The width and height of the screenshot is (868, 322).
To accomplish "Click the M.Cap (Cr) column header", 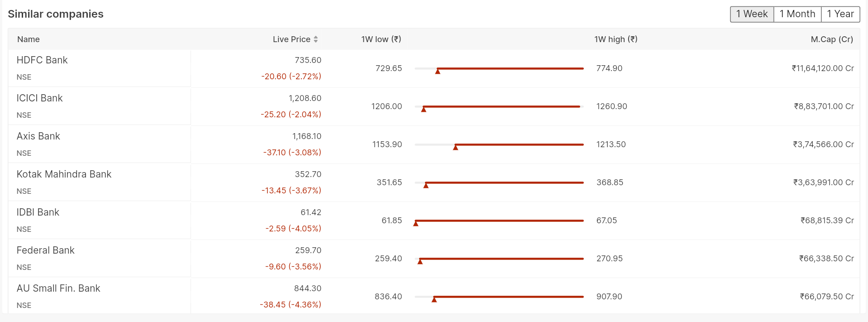I will pyautogui.click(x=831, y=39).
